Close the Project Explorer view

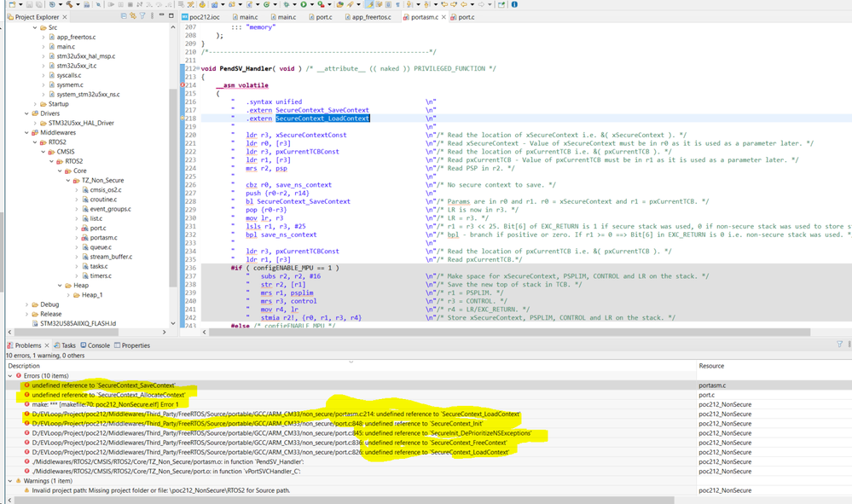click(65, 17)
